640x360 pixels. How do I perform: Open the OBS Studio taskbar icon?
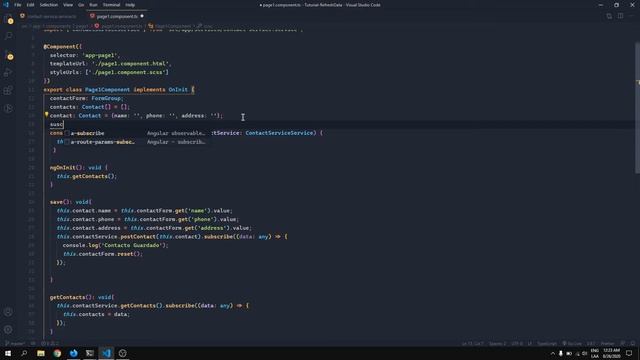tap(122, 353)
